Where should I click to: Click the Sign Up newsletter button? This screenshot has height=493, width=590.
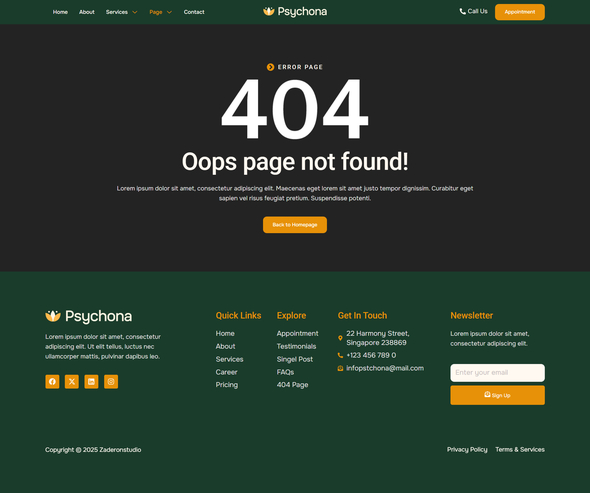click(497, 395)
